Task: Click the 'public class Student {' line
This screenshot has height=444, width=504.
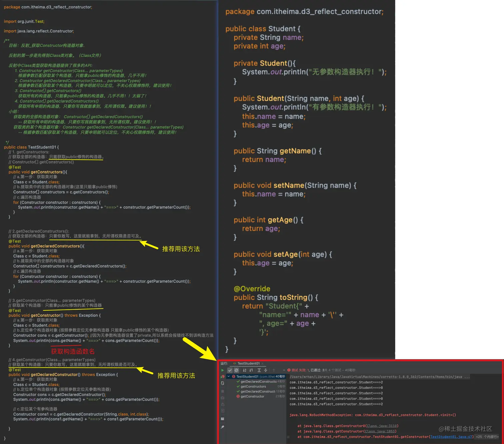Action: (263, 29)
